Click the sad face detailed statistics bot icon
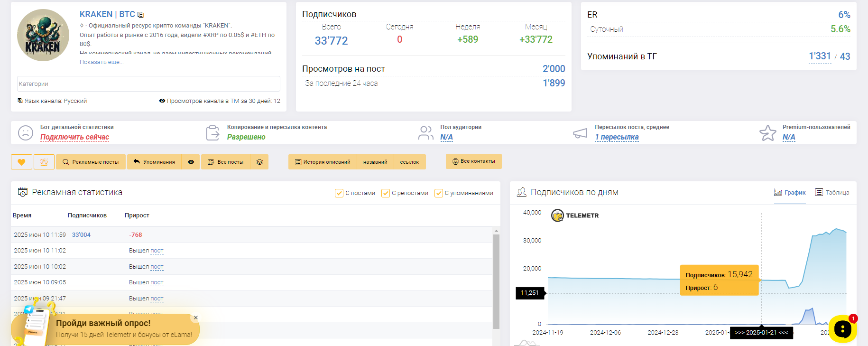The image size is (868, 346). pyautogui.click(x=26, y=133)
